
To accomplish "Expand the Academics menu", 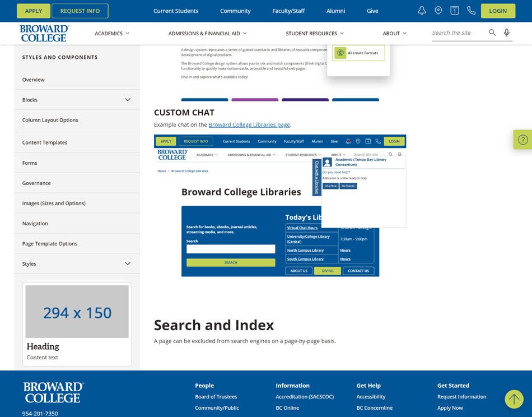I will coord(112,33).
